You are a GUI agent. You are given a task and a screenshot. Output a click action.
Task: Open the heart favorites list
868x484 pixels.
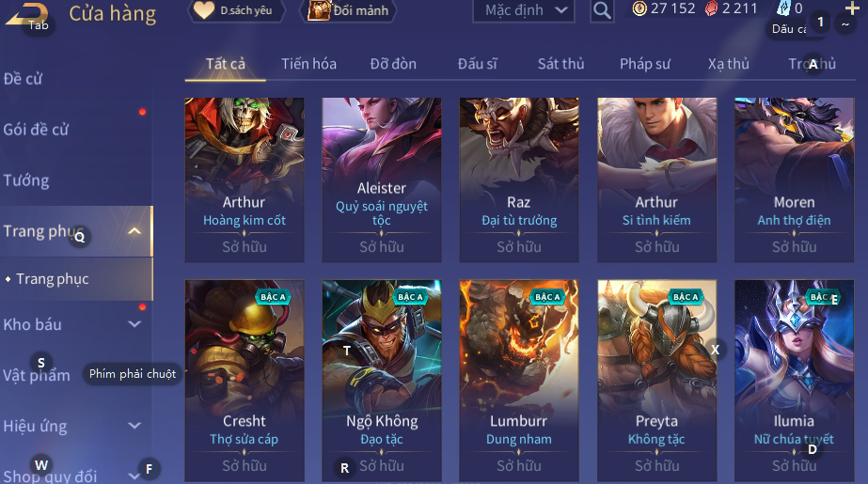204,10
